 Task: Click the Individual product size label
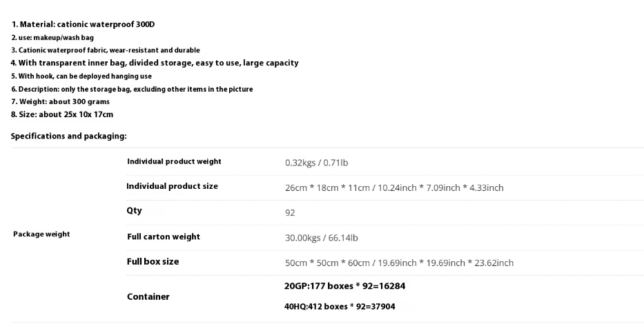(x=172, y=186)
